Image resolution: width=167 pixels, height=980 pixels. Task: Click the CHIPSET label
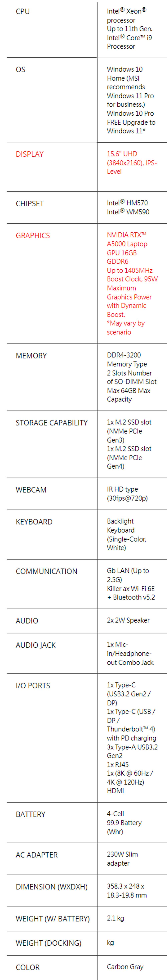[x=30, y=204]
